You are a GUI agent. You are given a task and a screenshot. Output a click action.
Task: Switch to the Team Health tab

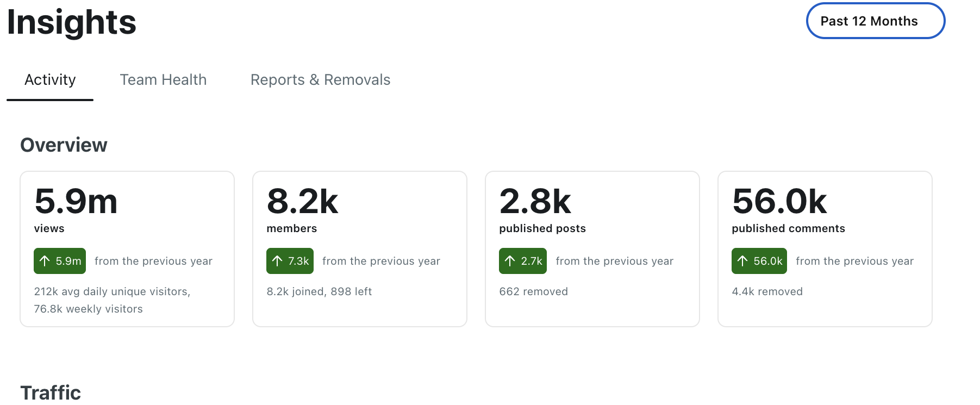[163, 80]
